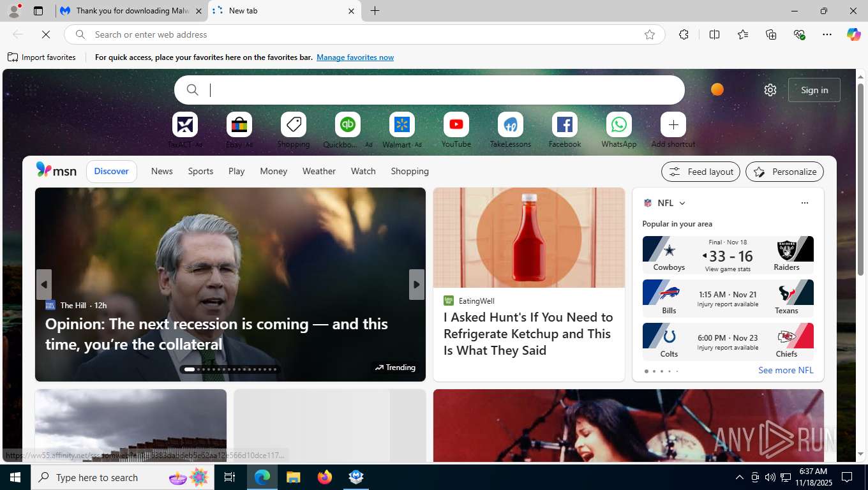
Task: Open the Shopping feed tab
Action: (x=410, y=171)
